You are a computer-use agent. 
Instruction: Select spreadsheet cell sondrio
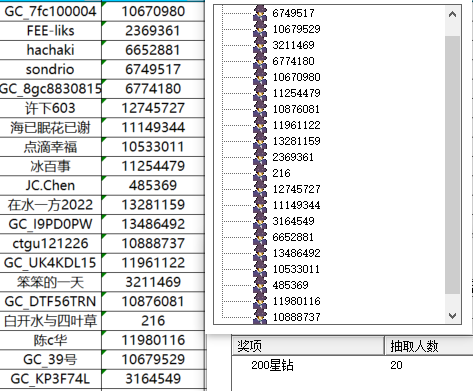pos(50,70)
